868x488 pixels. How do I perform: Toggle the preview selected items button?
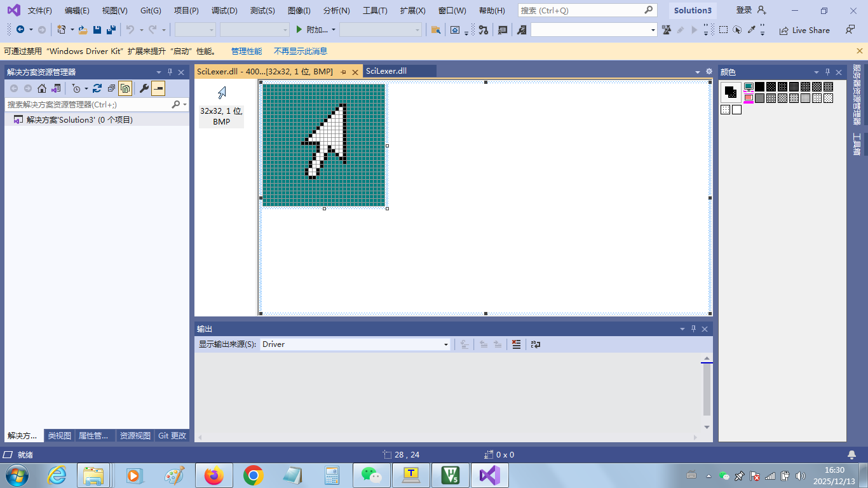158,88
